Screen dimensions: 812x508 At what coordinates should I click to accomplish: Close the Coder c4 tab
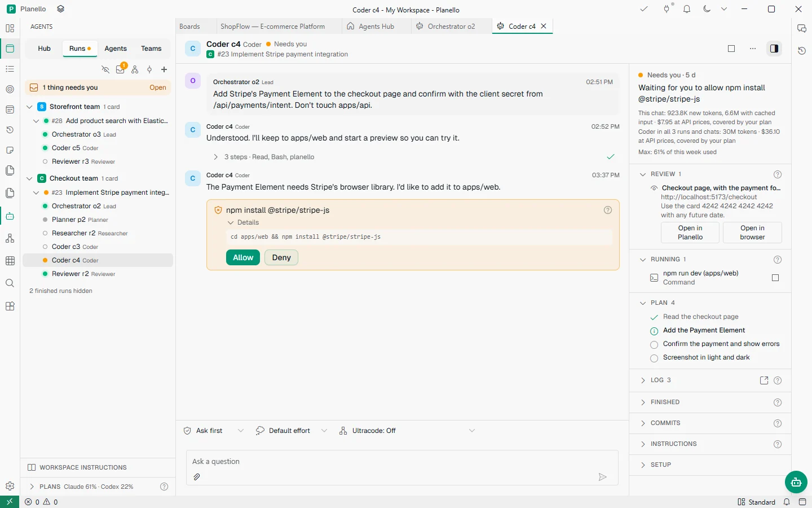coord(544,27)
